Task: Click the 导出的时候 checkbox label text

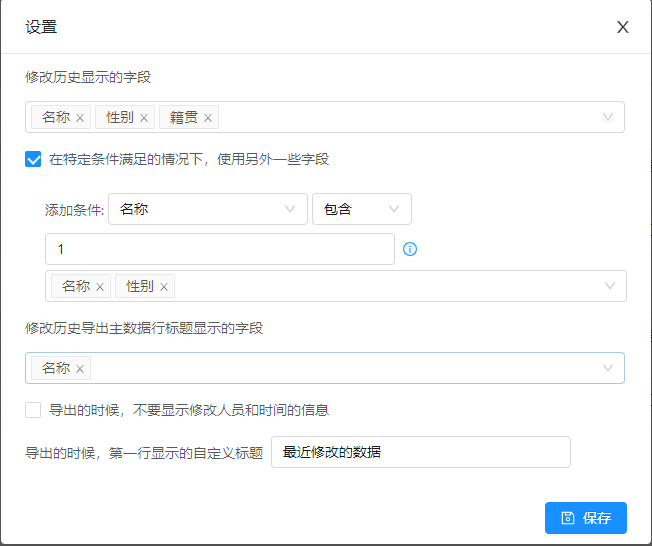Action: coord(189,410)
